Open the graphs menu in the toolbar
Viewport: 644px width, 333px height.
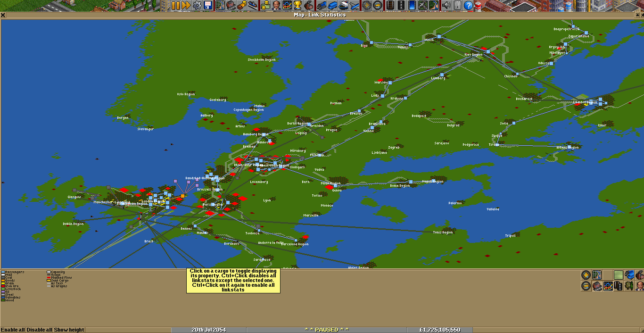286,5
